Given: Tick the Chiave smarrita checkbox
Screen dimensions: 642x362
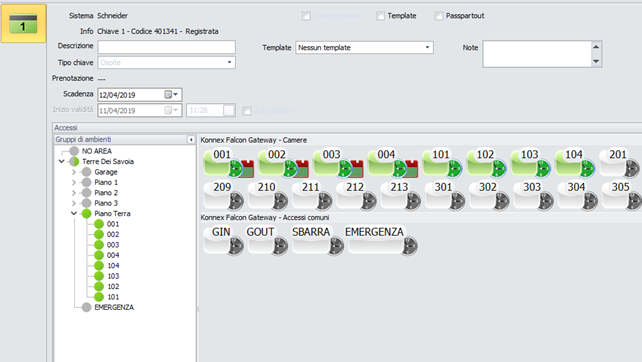Looking at the screenshot, I should [x=306, y=16].
